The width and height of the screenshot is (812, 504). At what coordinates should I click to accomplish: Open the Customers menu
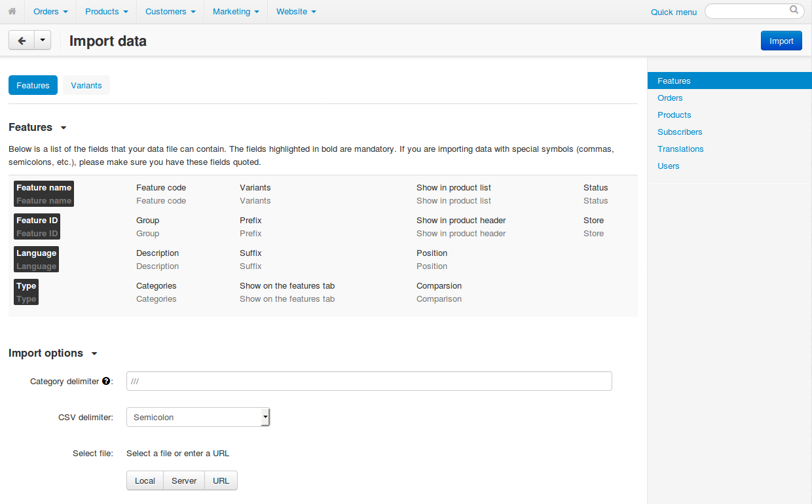(x=170, y=12)
